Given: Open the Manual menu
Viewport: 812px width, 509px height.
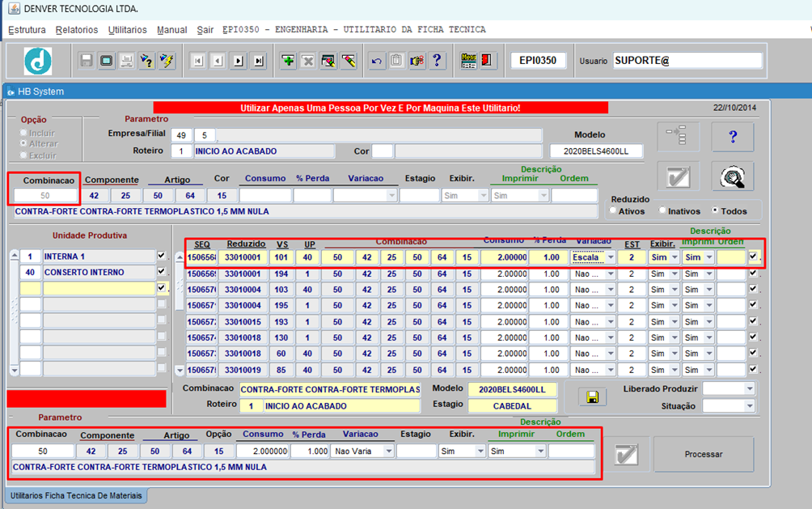Looking at the screenshot, I should [172, 30].
